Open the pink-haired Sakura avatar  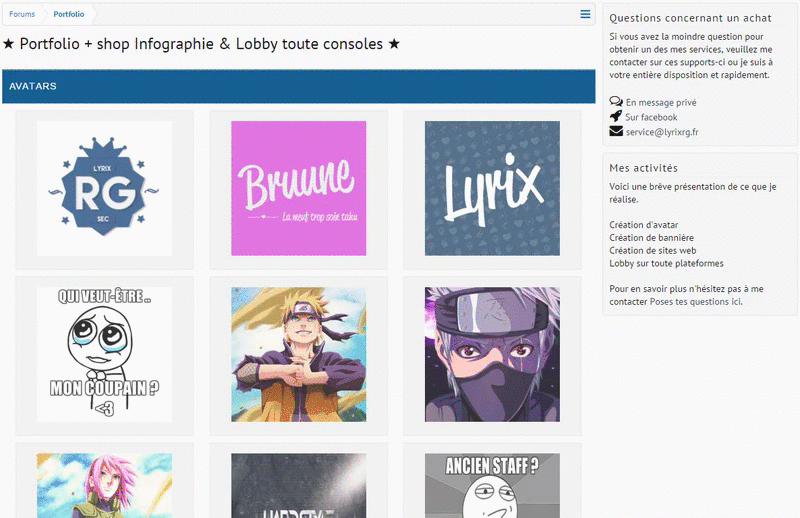[104, 485]
